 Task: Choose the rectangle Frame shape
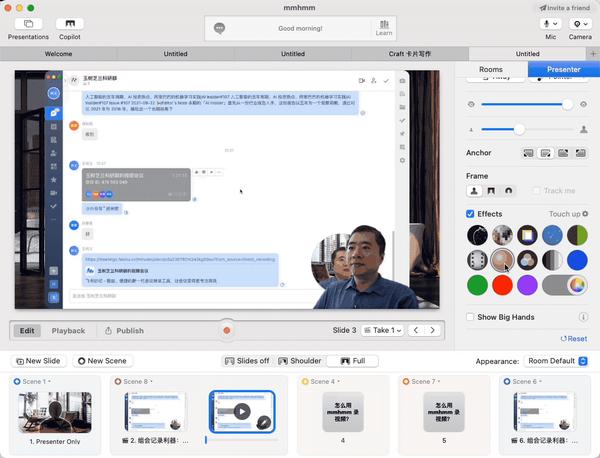point(491,191)
